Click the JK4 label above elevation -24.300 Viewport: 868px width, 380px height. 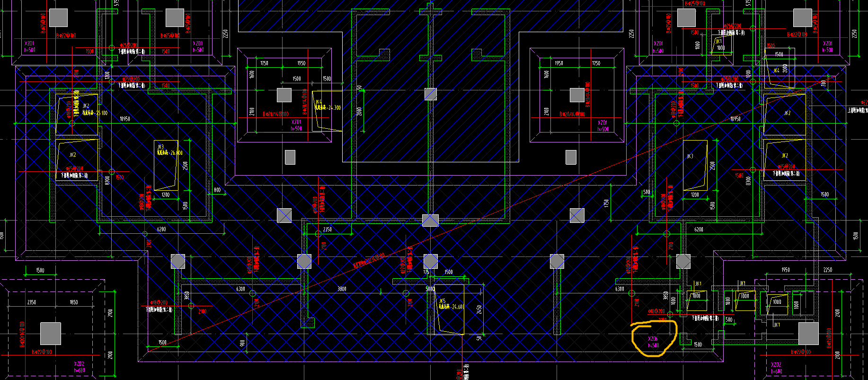pyautogui.click(x=319, y=102)
